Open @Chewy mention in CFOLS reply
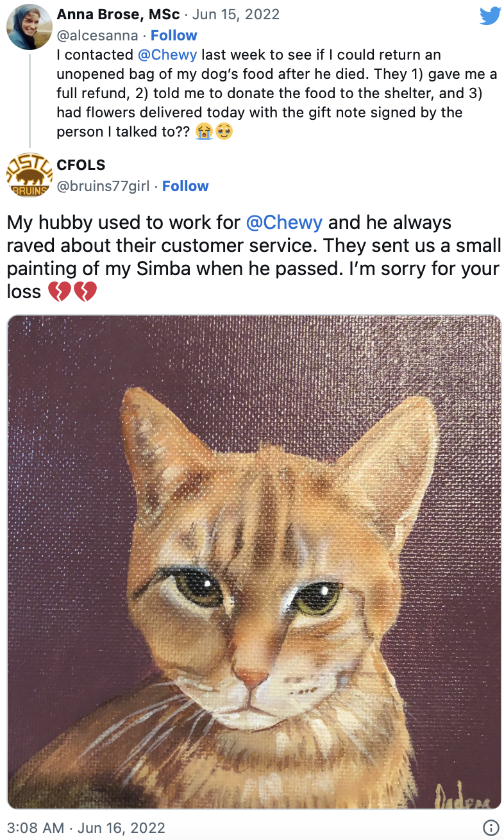Image resolution: width=504 pixels, height=840 pixels. (285, 223)
